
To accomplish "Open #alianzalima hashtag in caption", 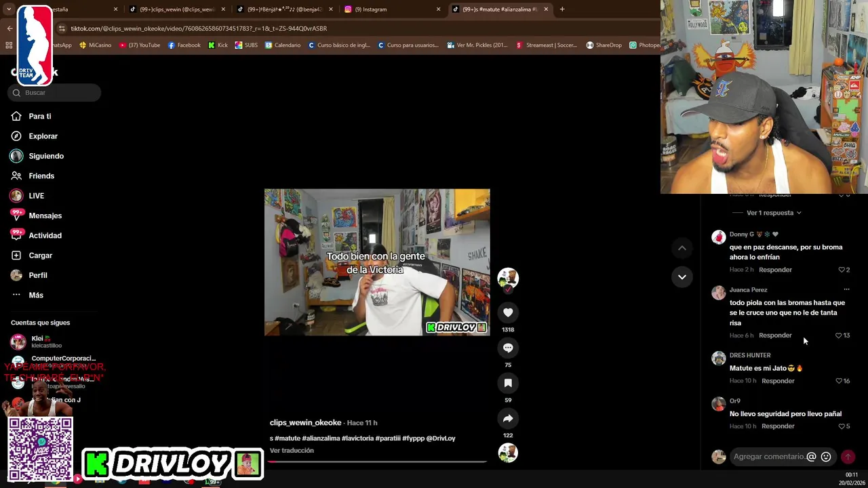I will (x=321, y=439).
